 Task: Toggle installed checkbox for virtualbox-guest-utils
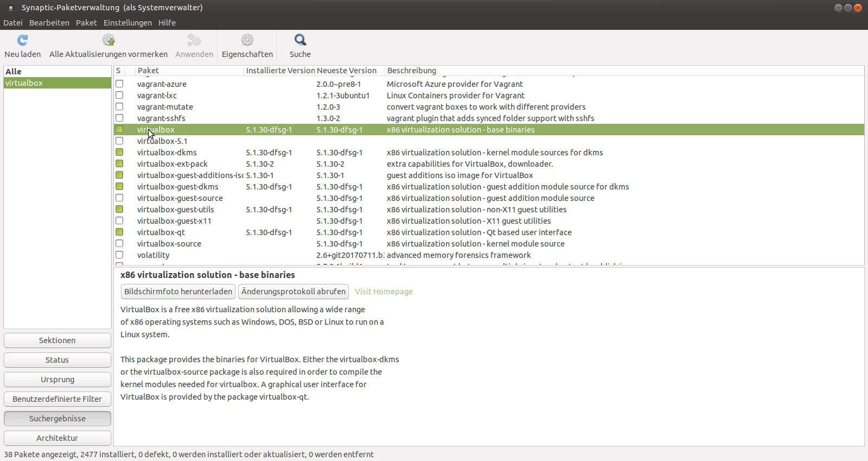click(119, 209)
